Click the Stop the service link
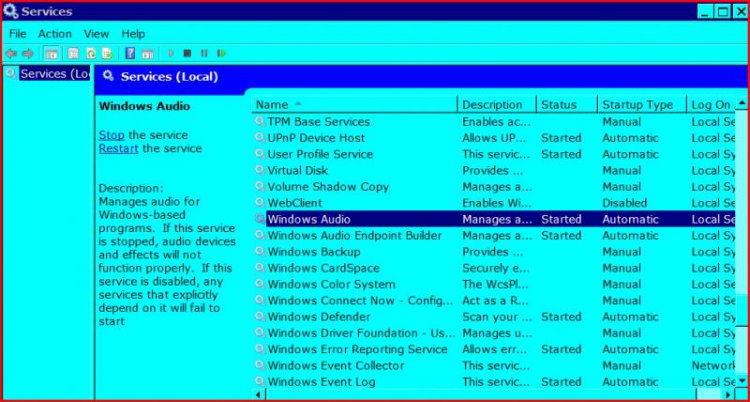The height and width of the screenshot is (402, 750). (x=111, y=135)
